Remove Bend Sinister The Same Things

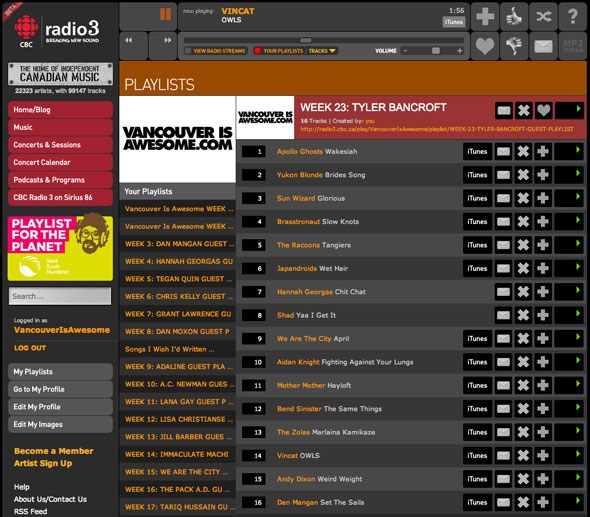click(523, 409)
